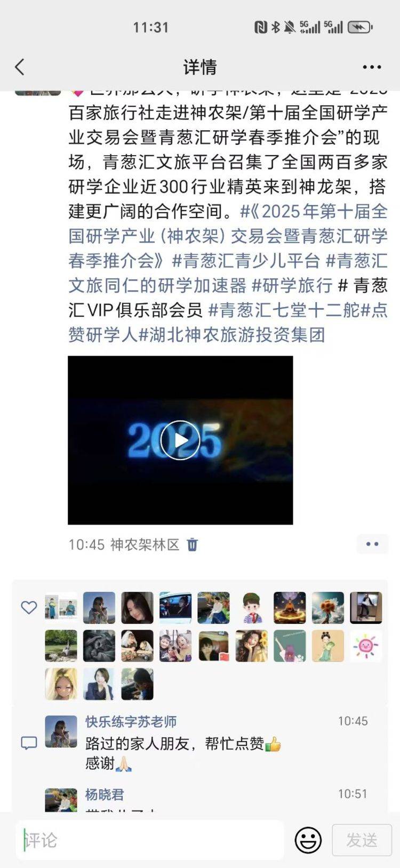Tap the heart likes icon
Screen dimensions: 400x868
tap(29, 607)
